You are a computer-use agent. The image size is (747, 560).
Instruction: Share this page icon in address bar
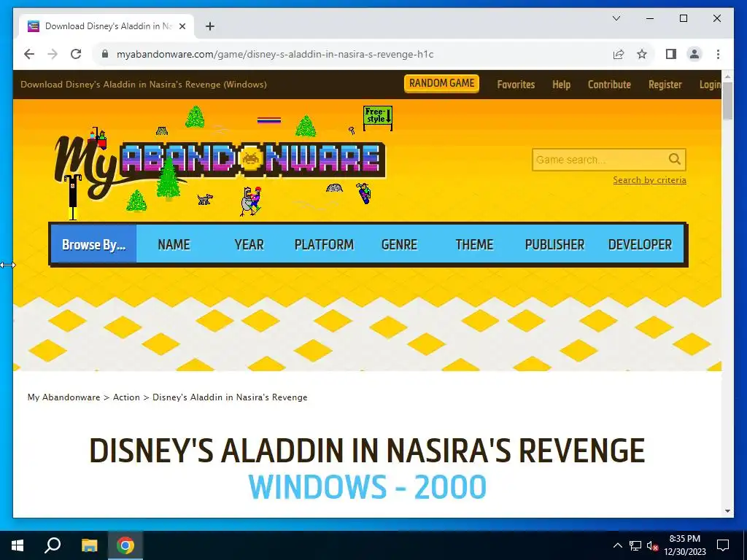(619, 54)
